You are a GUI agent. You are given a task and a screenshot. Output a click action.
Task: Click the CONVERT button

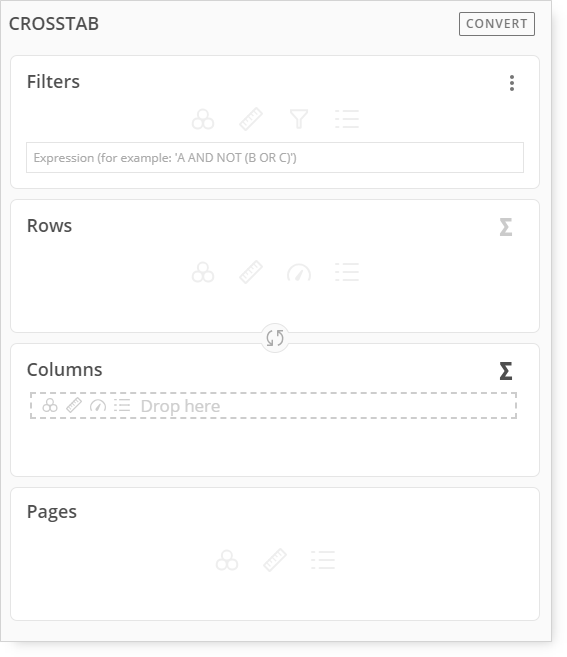(x=497, y=24)
